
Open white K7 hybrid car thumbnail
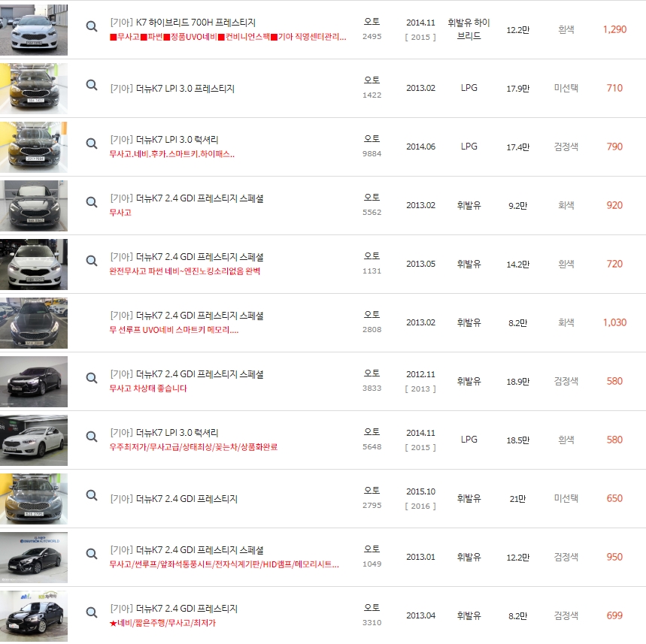tap(34, 29)
